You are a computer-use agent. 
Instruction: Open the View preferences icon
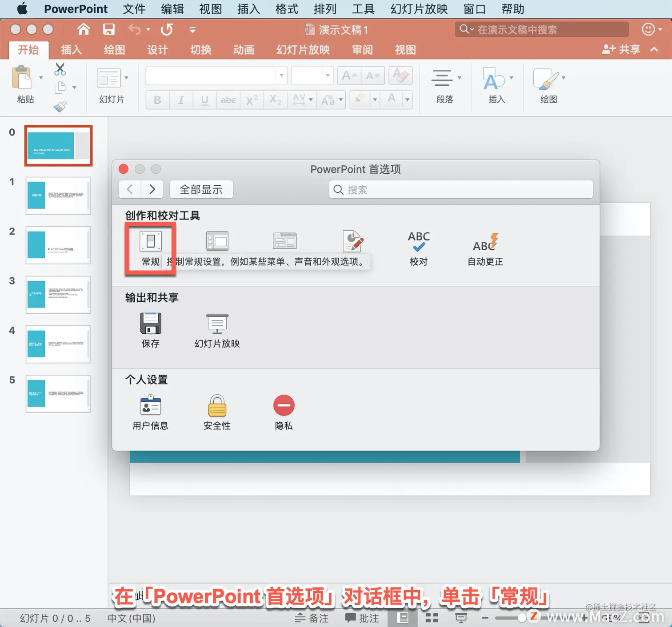(x=217, y=242)
